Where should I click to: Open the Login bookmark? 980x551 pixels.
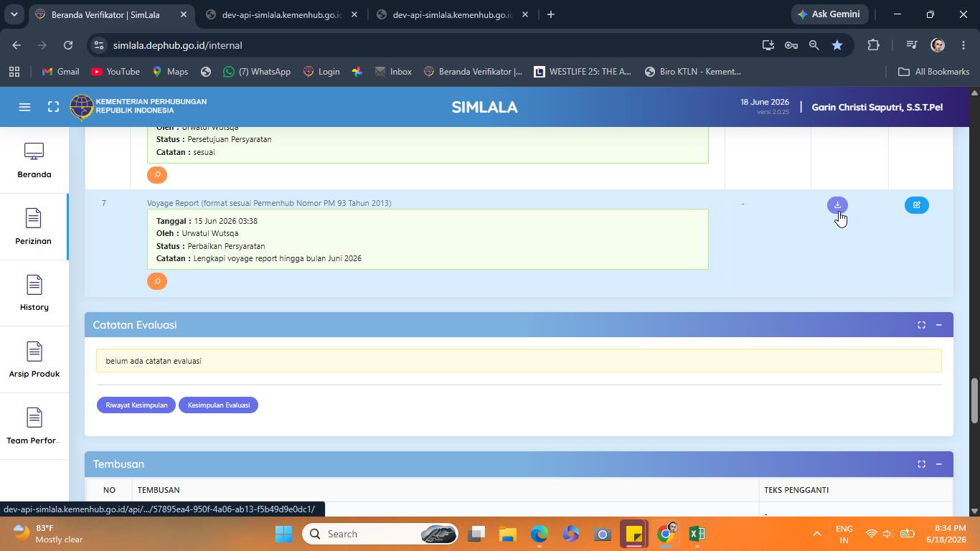321,72
